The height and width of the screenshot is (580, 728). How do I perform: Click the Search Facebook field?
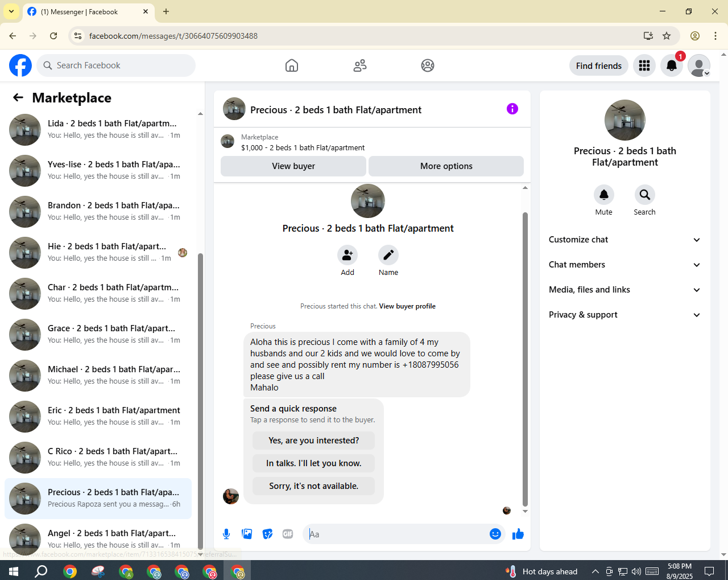click(x=116, y=65)
